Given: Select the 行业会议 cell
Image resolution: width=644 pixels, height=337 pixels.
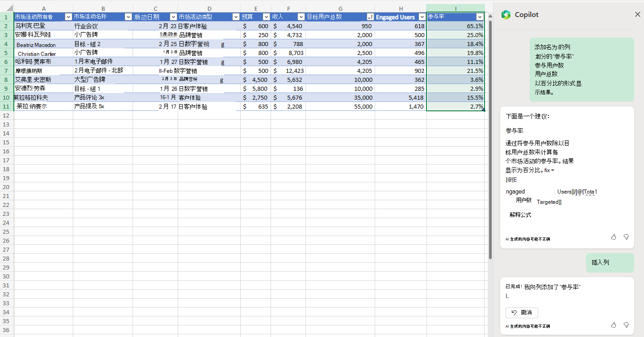Looking at the screenshot, I should (x=103, y=26).
